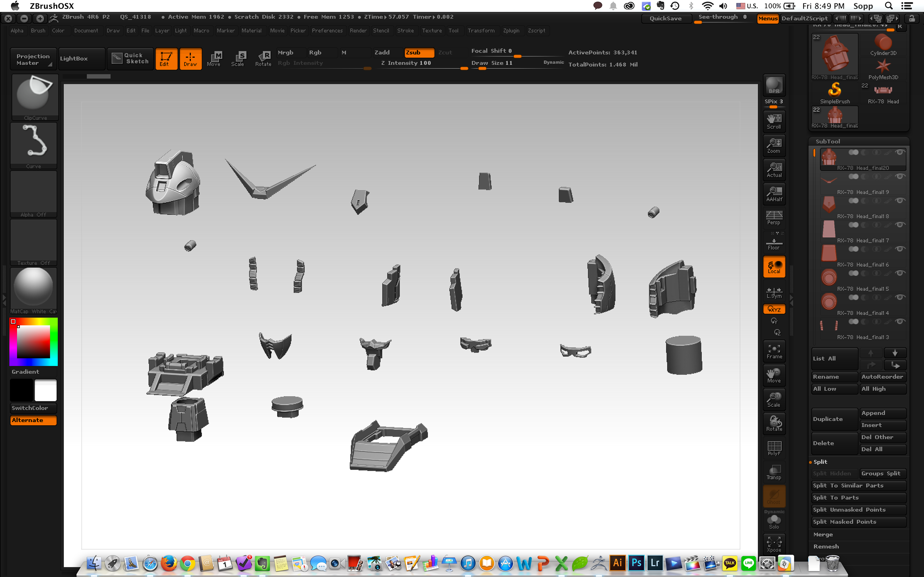Screen dimensions: 924x577
Task: Expand the Merge section
Action: (823, 534)
